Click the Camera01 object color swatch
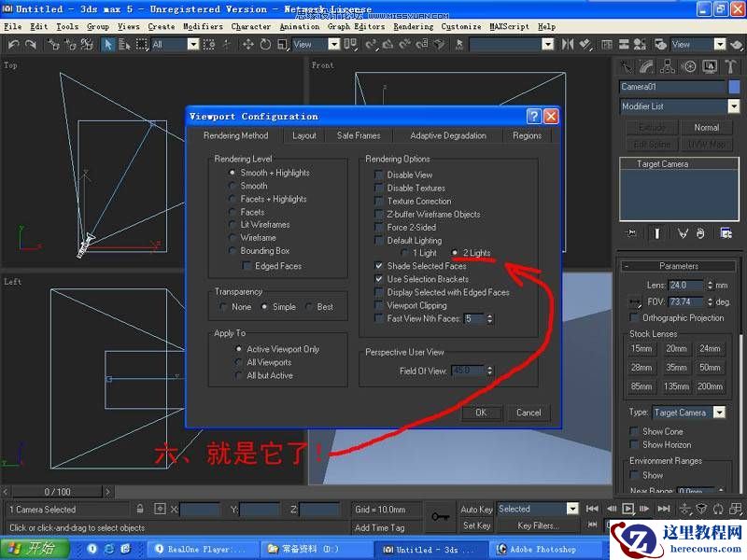Viewport: 747px width, 560px height. coord(734,87)
